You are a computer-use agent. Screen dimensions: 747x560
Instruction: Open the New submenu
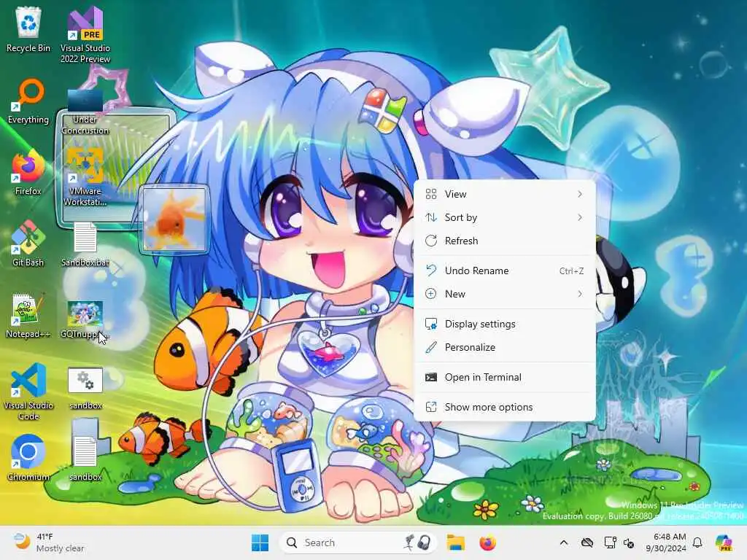click(505, 294)
